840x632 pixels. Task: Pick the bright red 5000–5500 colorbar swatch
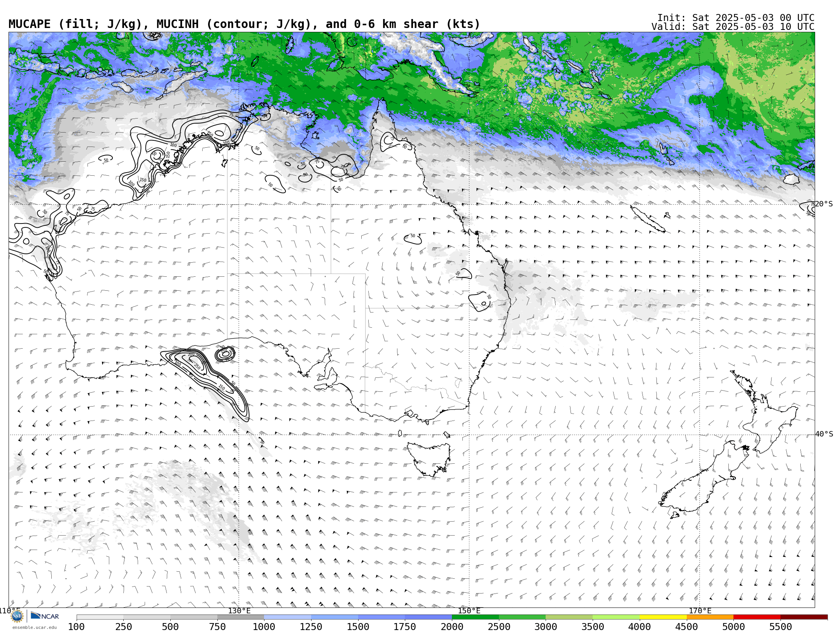click(757, 617)
